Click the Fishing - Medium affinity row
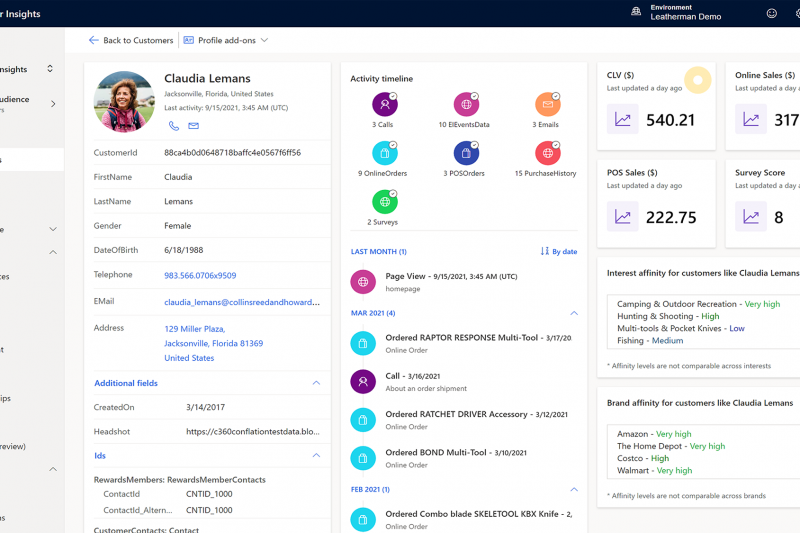The width and height of the screenshot is (800, 533). pos(650,341)
